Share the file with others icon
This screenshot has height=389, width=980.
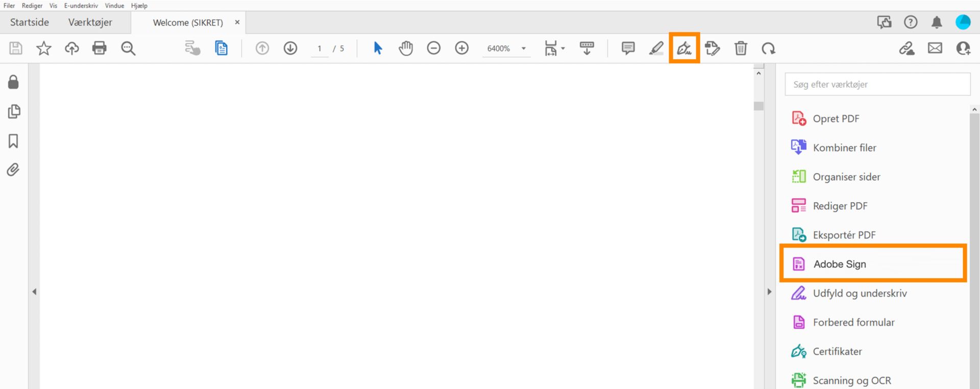[x=963, y=48]
